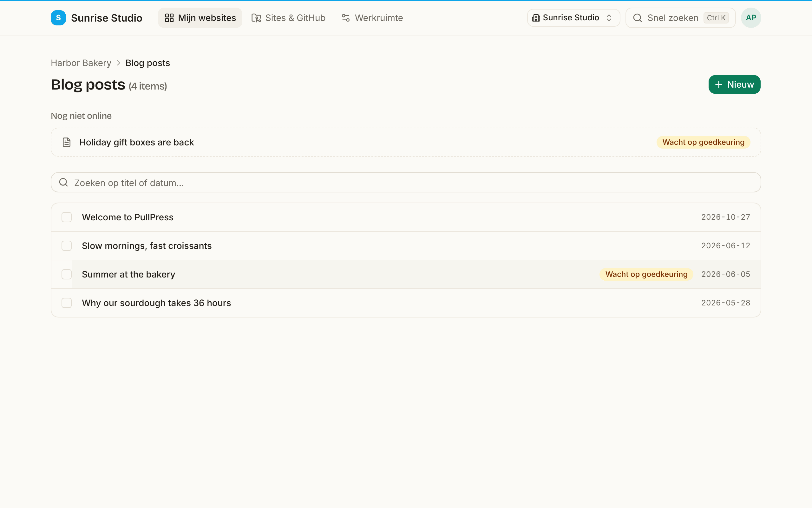Screen dimensions: 812x508
Task: Click the date 2026-10-27
Action: [x=726, y=217]
